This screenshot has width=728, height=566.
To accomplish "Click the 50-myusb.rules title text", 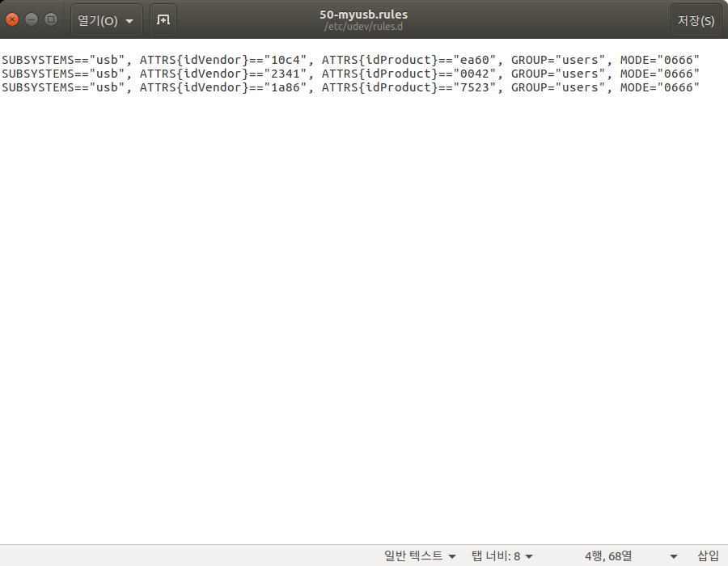I will pyautogui.click(x=363, y=15).
